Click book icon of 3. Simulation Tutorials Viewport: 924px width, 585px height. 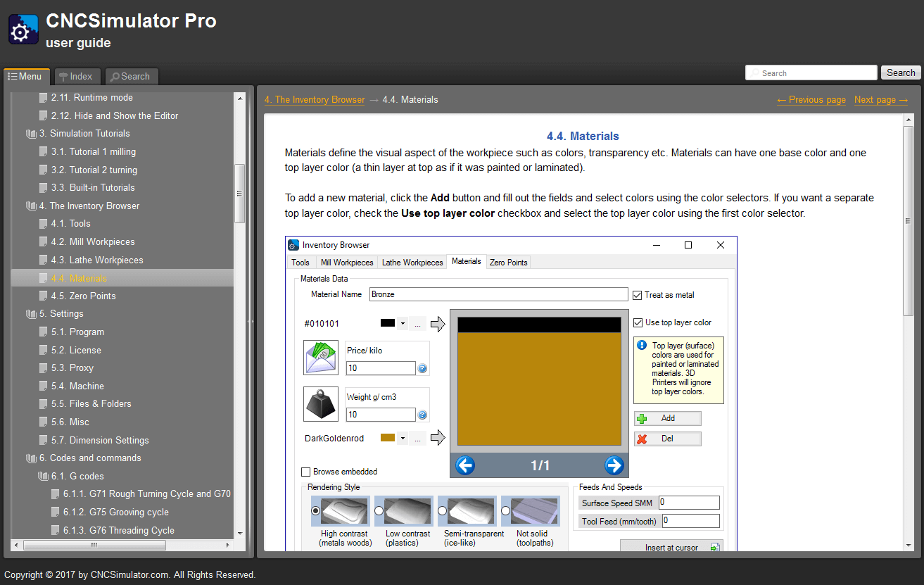31,134
